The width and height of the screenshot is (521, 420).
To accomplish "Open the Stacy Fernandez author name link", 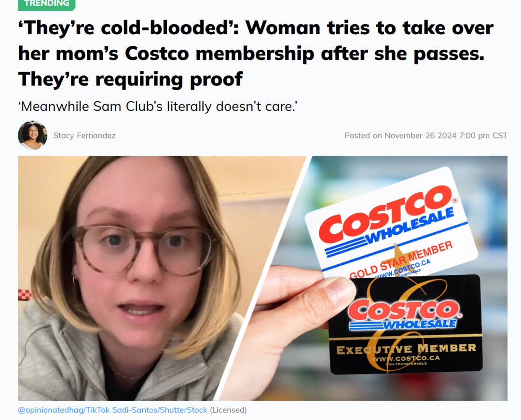I will click(x=84, y=135).
